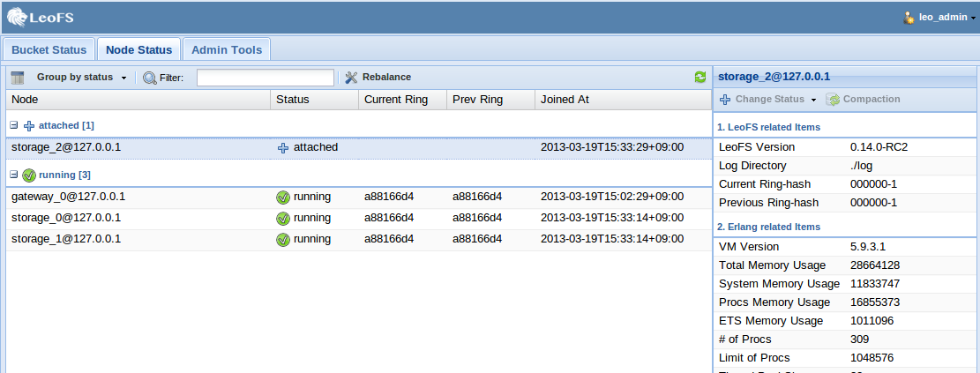Viewport: 980px width, 373px height.
Task: Click the attached status icon for storage_2
Action: [283, 148]
